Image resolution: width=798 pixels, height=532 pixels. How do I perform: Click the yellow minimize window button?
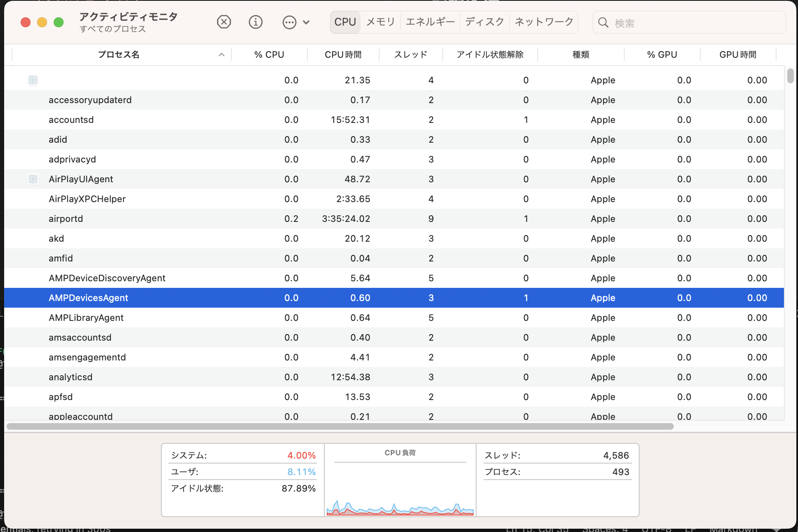point(42,22)
